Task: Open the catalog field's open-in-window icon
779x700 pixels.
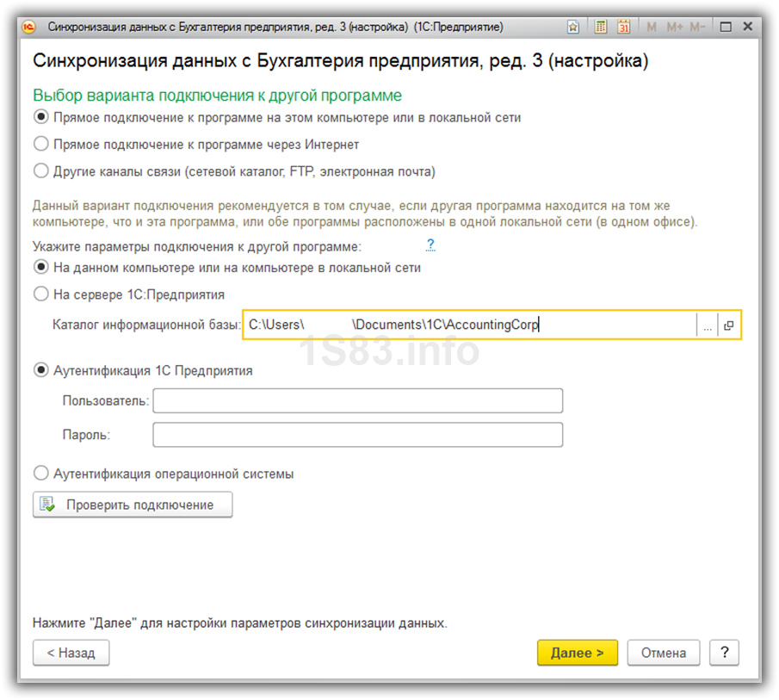Action: pos(729,325)
